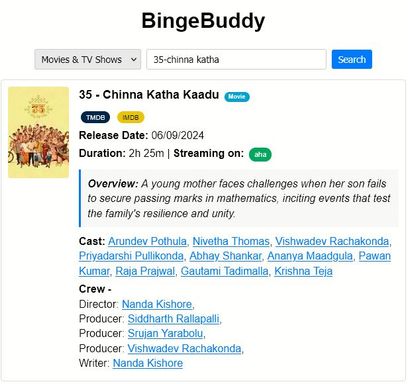The width and height of the screenshot is (408, 384).
Task: Open the Arundev Pothula cast link
Action: click(147, 241)
